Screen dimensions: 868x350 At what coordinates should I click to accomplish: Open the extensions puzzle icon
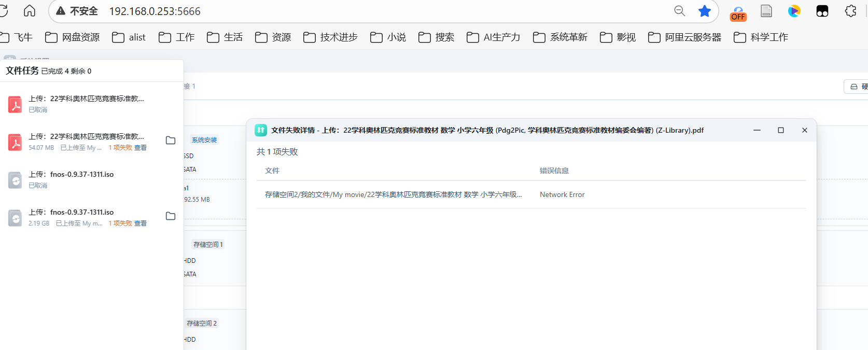click(850, 11)
